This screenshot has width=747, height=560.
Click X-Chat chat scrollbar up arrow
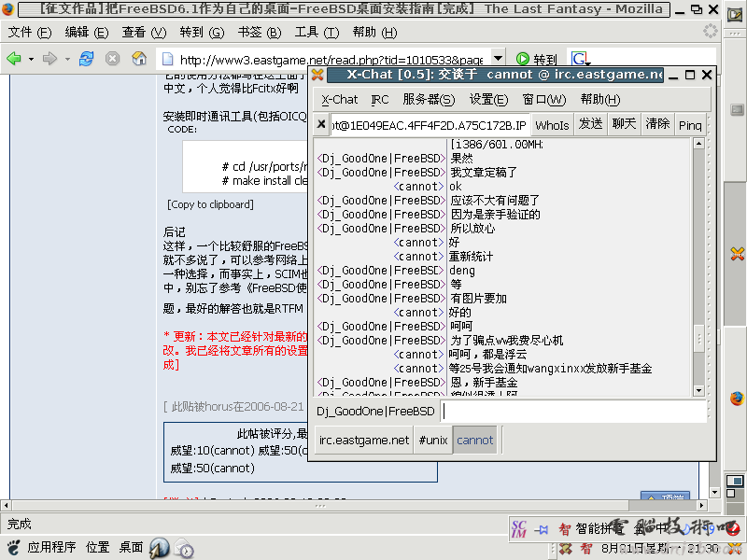click(x=698, y=144)
